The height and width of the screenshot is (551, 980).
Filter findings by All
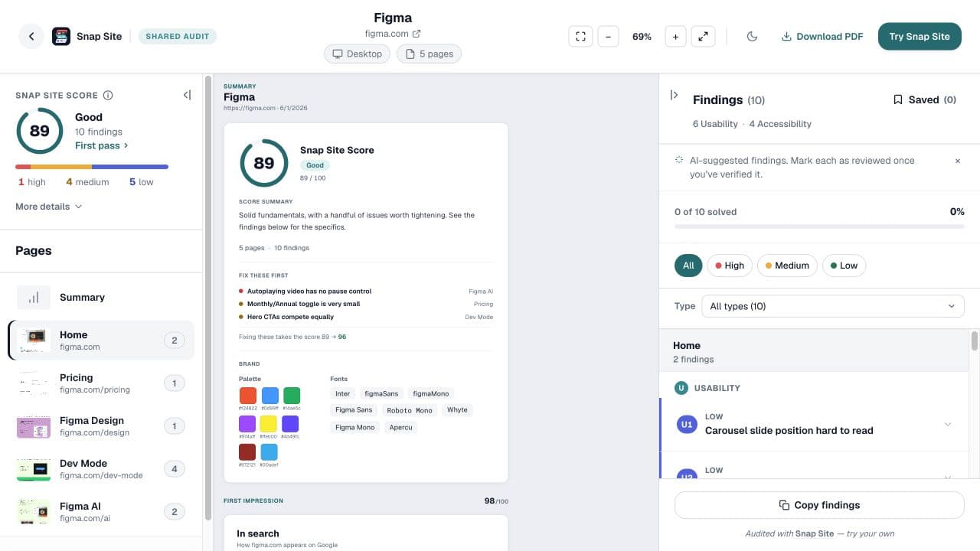point(688,266)
